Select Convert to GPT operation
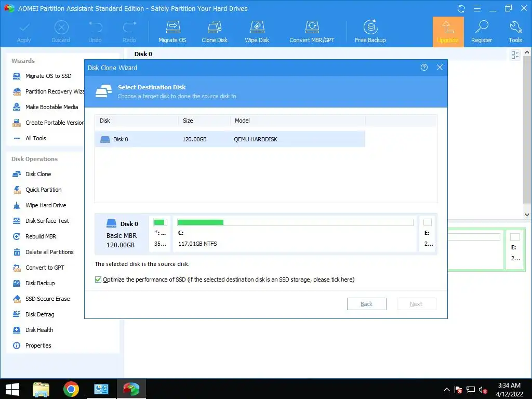532x399 pixels. point(38,268)
